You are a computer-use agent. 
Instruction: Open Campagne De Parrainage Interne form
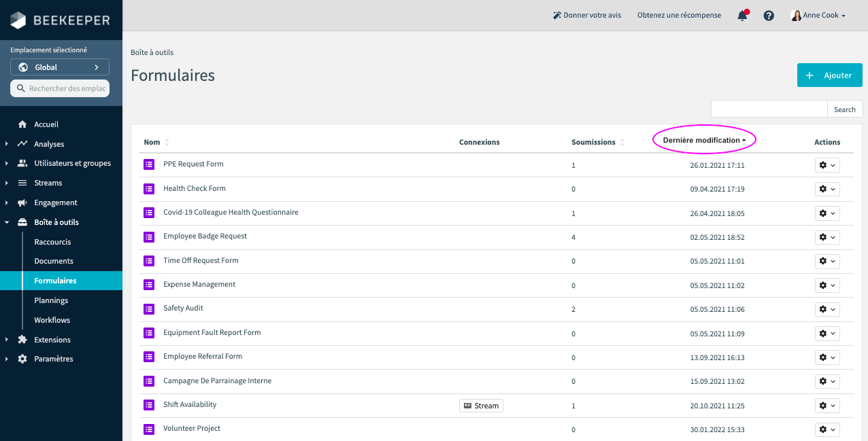(217, 381)
